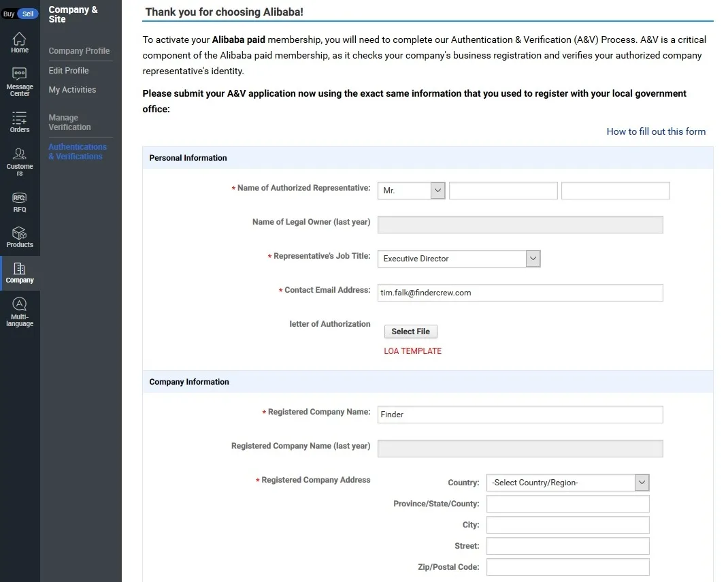The width and height of the screenshot is (728, 582).
Task: Click the Registered Company Name field
Action: click(520, 415)
